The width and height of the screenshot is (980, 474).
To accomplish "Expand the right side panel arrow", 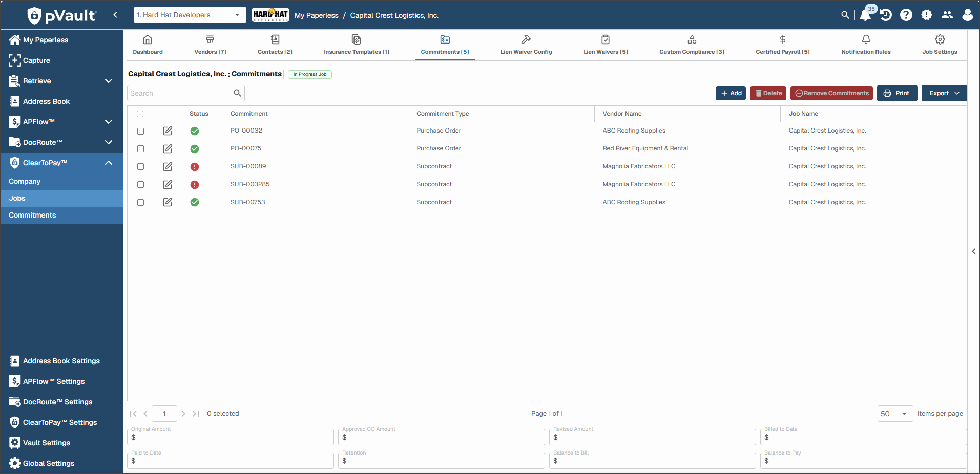I will 974,251.
